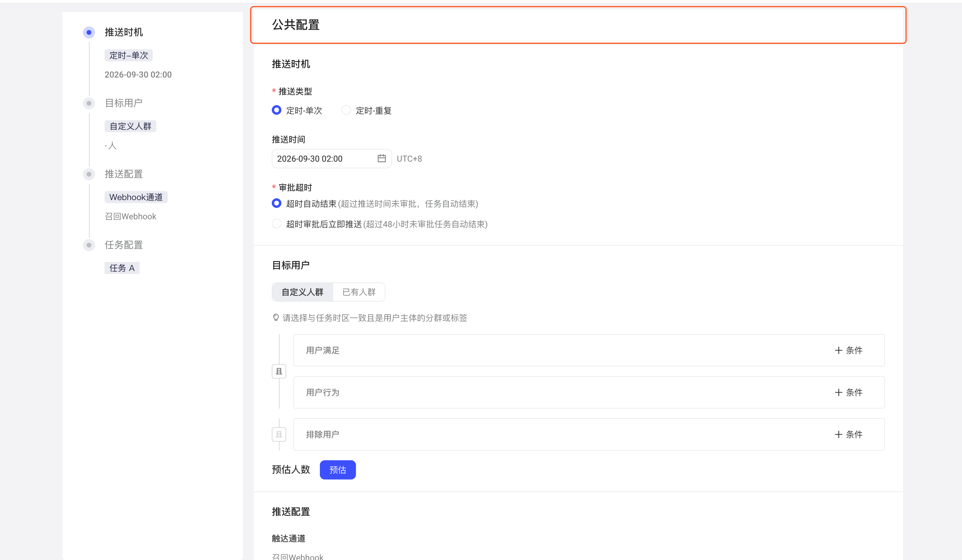Click the 任务 A tag in sidebar
The width and height of the screenshot is (962, 560).
[122, 268]
